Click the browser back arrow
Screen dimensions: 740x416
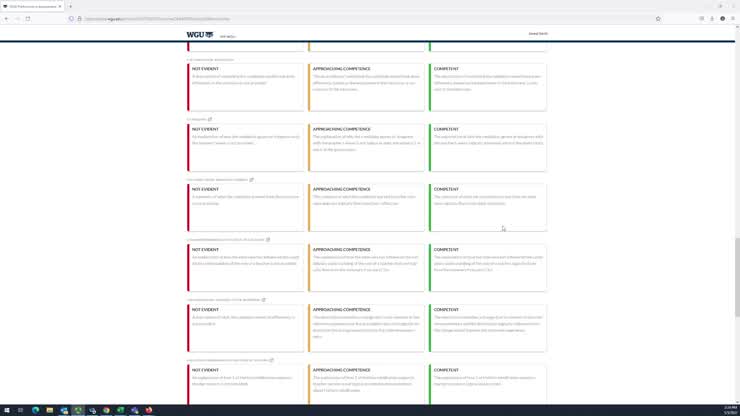pyautogui.click(x=6, y=18)
